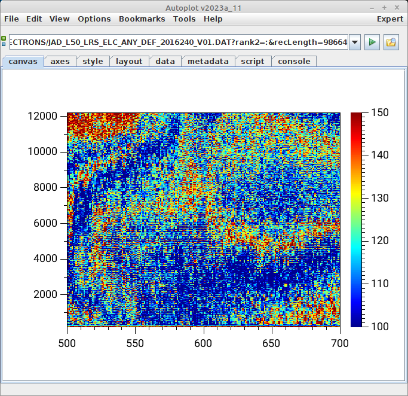Click the data source status icon left of address bar
Image resolution: width=408 pixels, height=396 pixels.
(4, 41)
